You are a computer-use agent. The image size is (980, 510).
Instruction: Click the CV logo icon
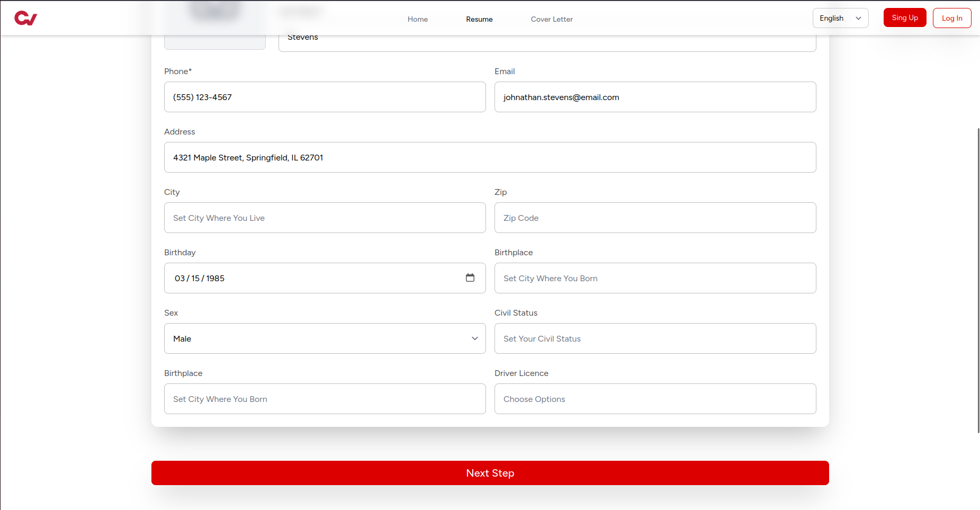click(25, 19)
